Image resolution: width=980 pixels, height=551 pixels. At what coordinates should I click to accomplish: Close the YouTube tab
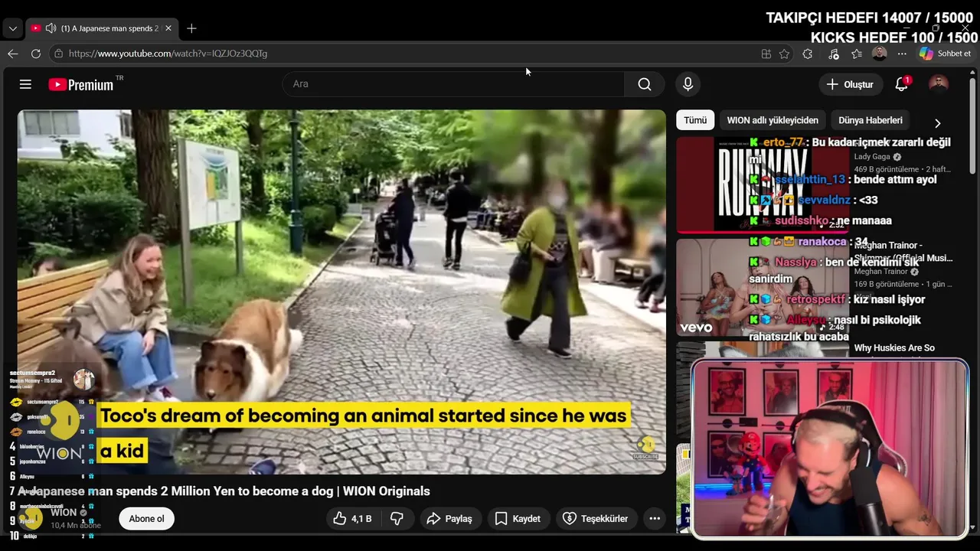[168, 28]
